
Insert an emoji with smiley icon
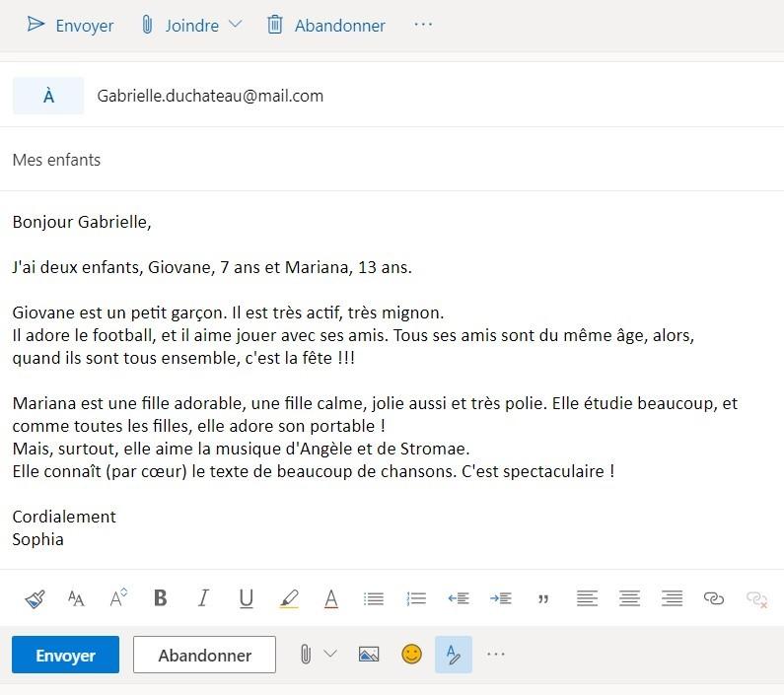pyautogui.click(x=411, y=655)
